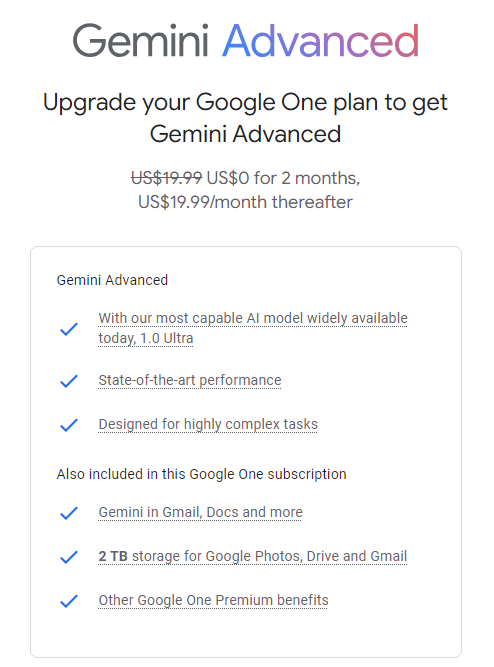494x667 pixels.
Task: Click the word 'Advanced' in the gradient logo
Action: tap(321, 41)
